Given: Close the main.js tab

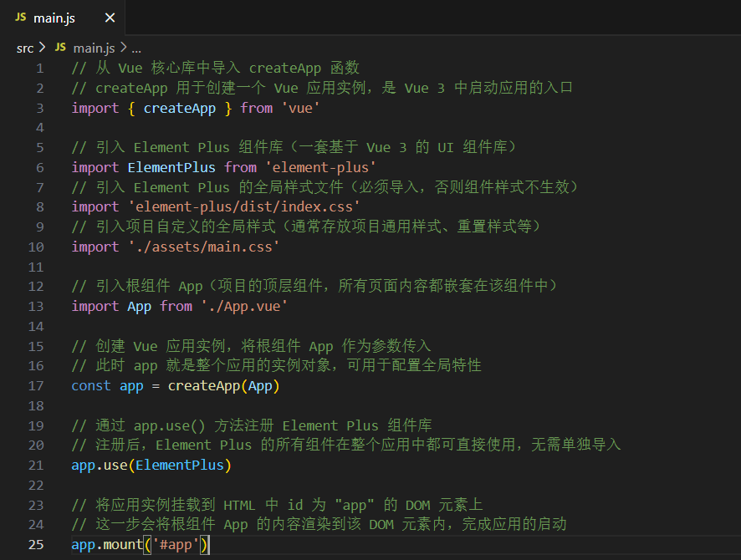Looking at the screenshot, I should [x=110, y=18].
